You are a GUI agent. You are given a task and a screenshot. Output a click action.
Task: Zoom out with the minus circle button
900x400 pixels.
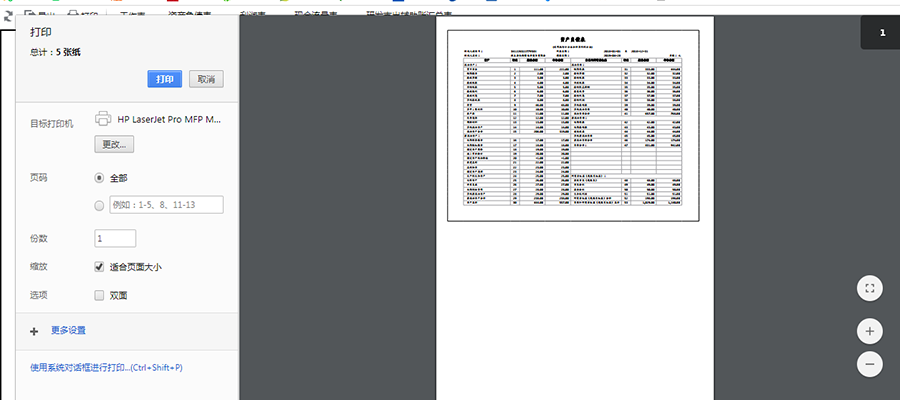[869, 365]
